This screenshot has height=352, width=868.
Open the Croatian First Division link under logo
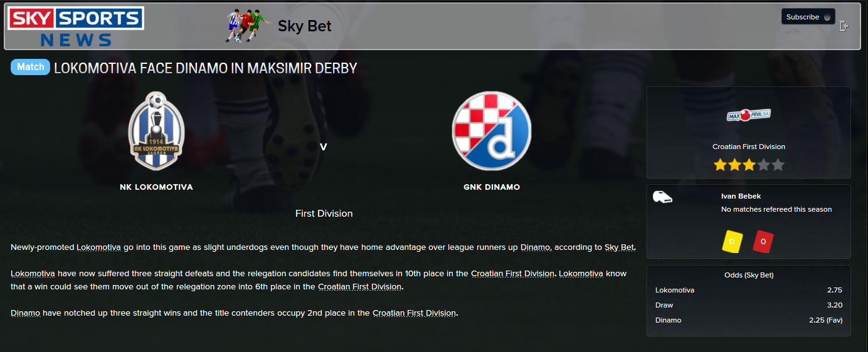click(748, 147)
